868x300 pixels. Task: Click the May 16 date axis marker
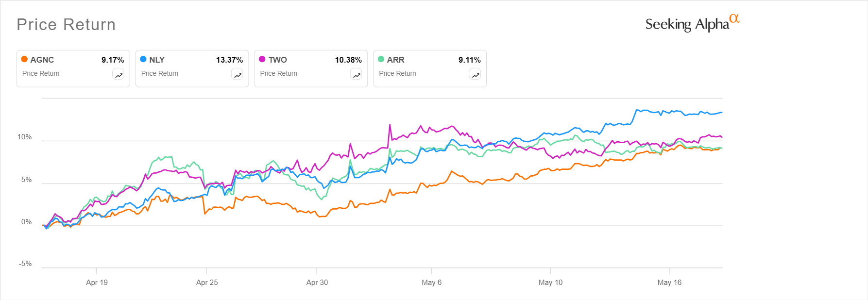669,282
